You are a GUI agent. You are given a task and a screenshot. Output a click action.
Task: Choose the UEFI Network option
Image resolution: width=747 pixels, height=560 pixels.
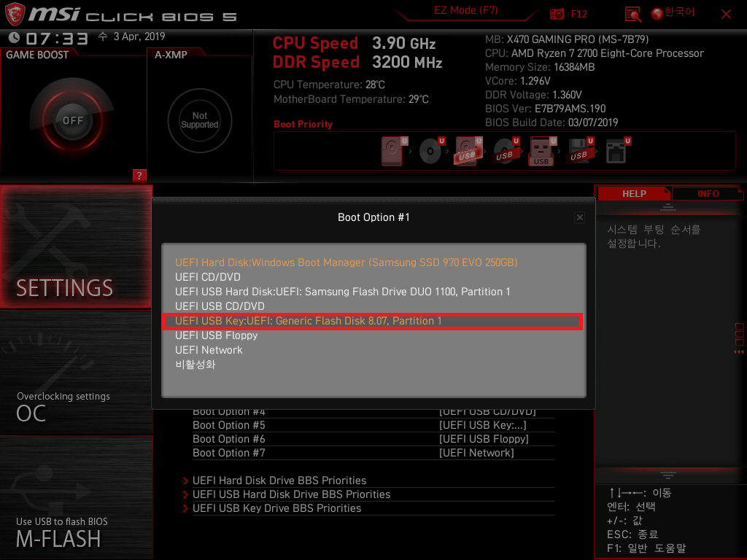(373, 350)
